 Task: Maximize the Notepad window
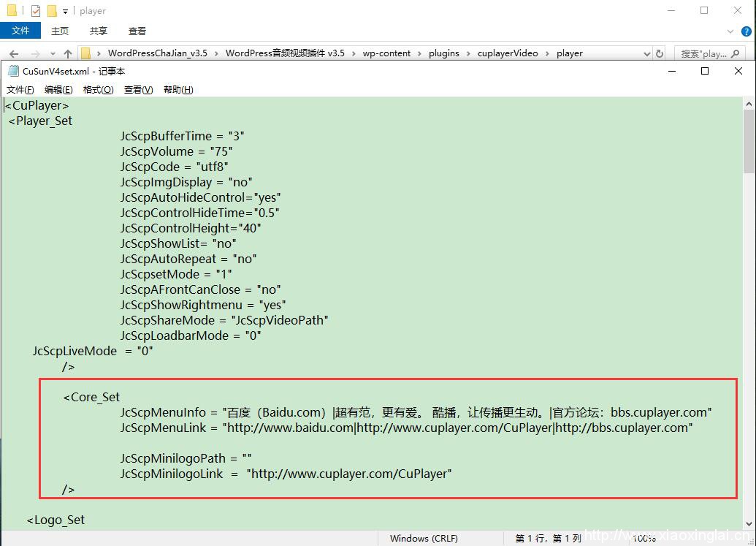704,72
